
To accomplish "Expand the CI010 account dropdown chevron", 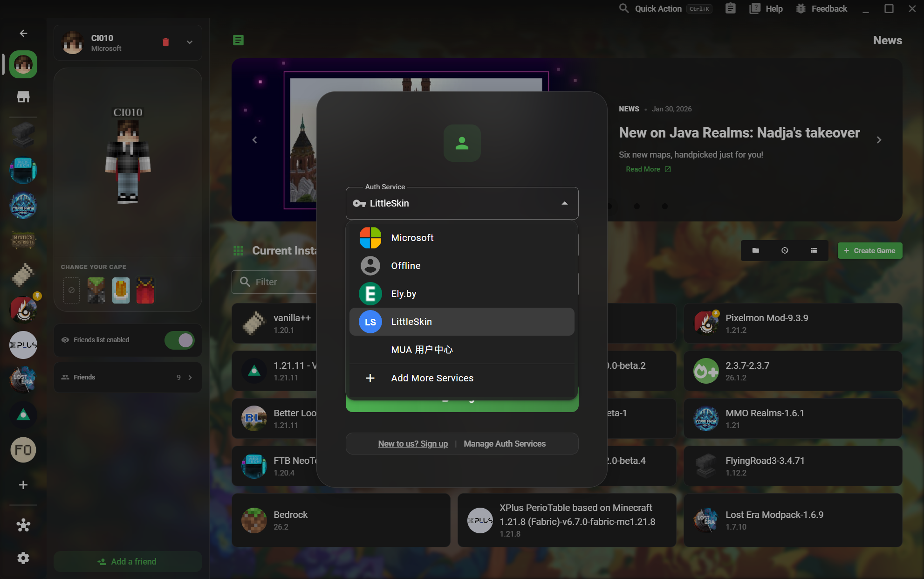I will coord(190,42).
